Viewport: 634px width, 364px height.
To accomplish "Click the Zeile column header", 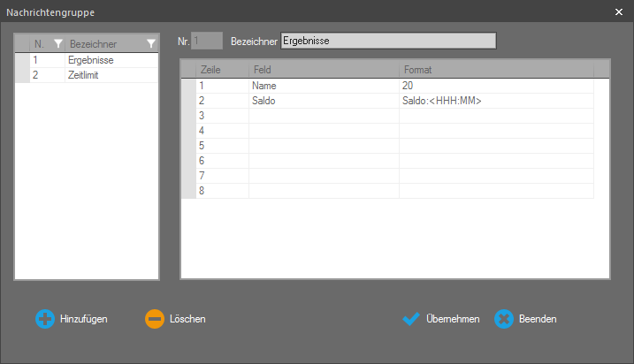I will point(221,69).
